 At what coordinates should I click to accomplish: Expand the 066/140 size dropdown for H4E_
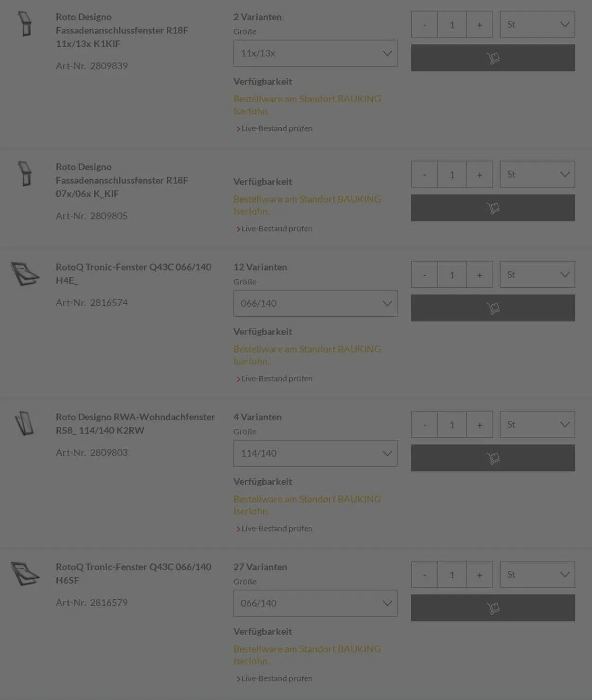click(x=315, y=303)
